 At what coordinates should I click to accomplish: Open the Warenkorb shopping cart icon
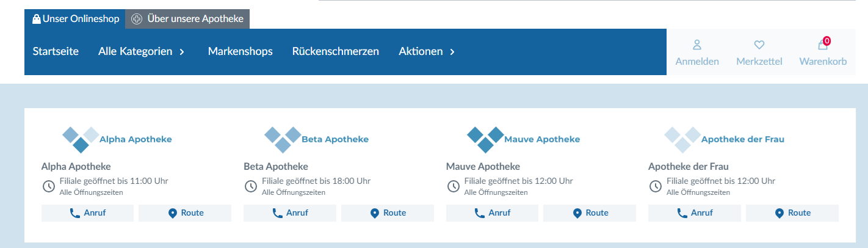pos(823,46)
